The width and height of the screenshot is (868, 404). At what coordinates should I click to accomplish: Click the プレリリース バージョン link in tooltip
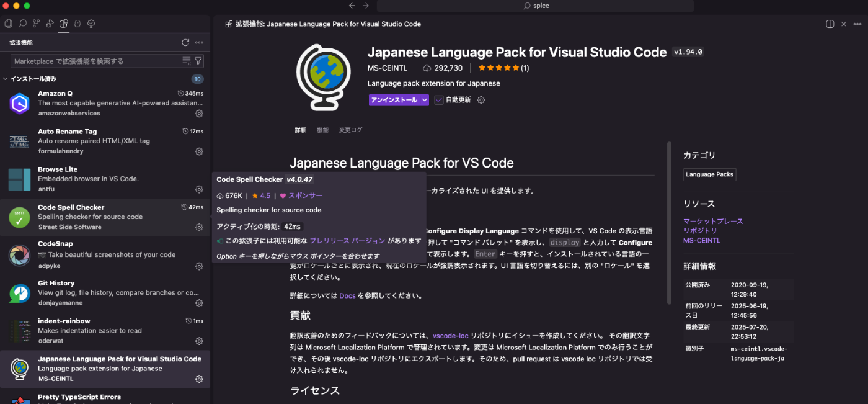point(347,241)
